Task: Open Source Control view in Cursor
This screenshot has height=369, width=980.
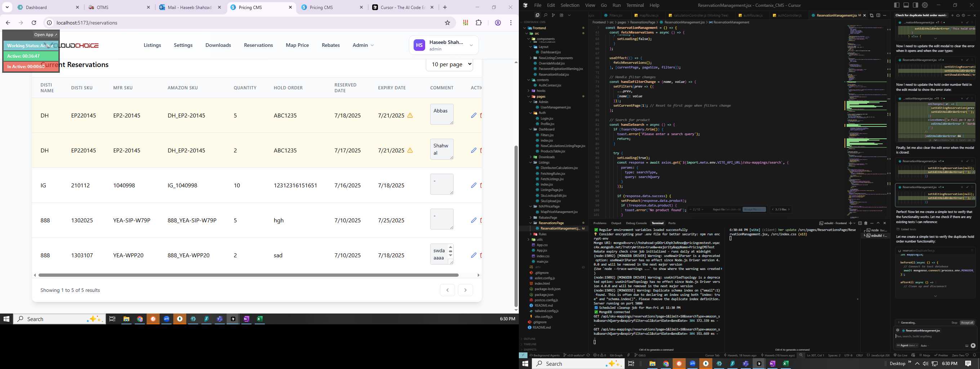Action: pos(553,15)
